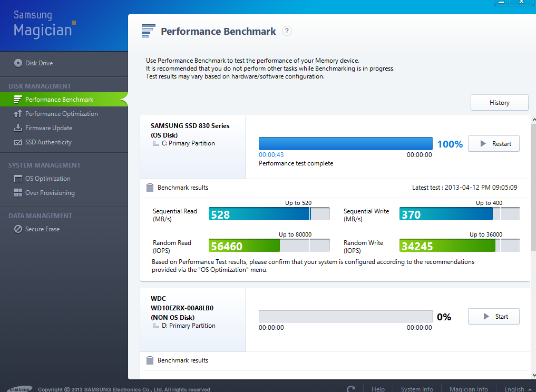Screen dimensions: 536x392
Task: Click the C: Primary Partition tree icon
Action: tap(156, 143)
